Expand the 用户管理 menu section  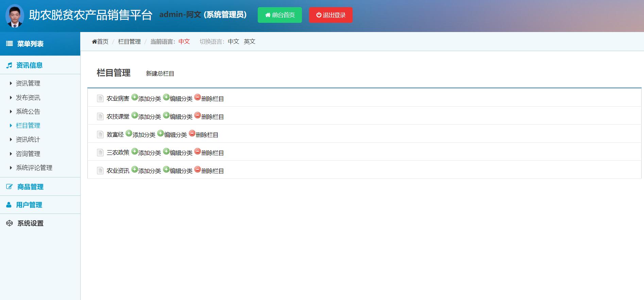(x=40, y=205)
